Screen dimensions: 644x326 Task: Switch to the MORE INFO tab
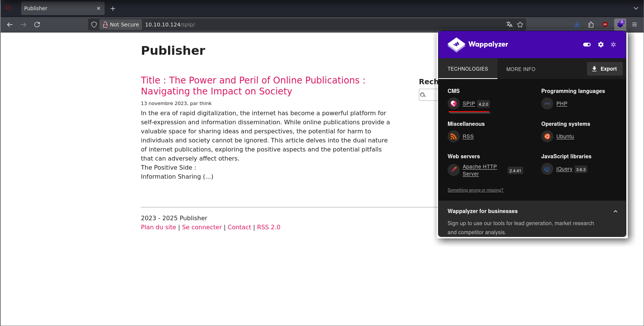tap(520, 69)
